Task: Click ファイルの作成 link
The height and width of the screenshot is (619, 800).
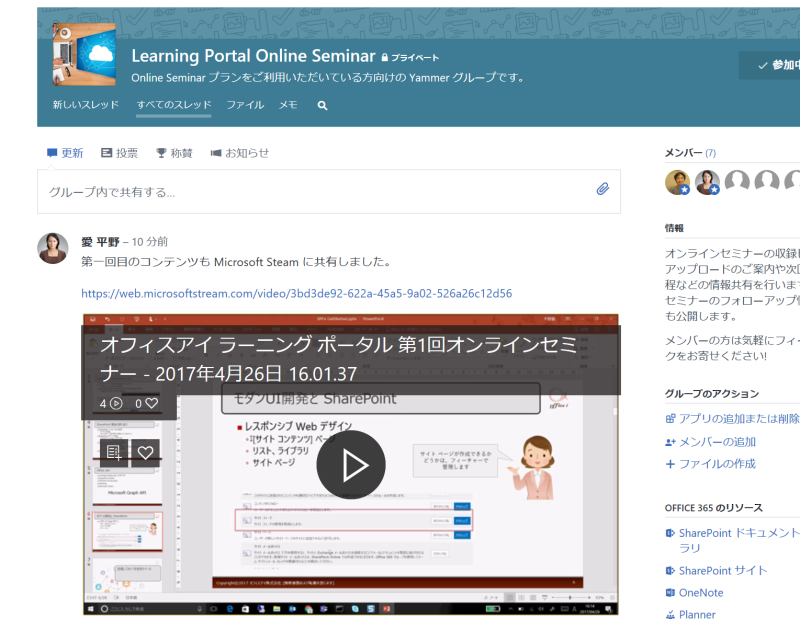Action: [x=710, y=464]
